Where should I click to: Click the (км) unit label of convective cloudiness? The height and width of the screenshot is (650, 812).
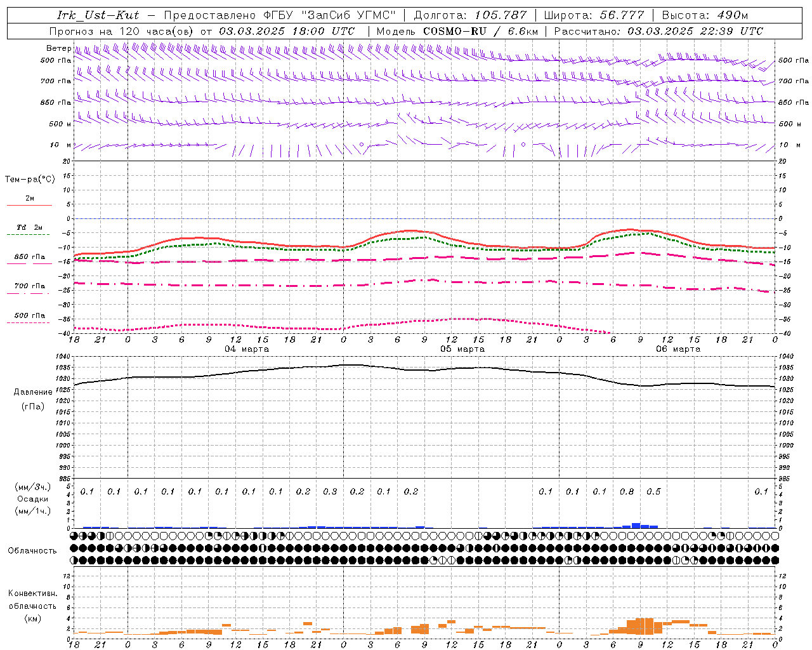pos(32,618)
